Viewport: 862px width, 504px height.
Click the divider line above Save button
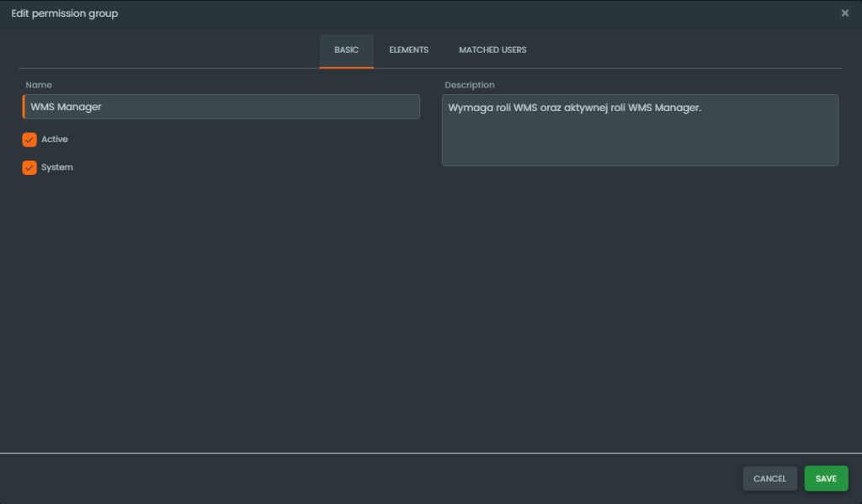click(x=431, y=454)
